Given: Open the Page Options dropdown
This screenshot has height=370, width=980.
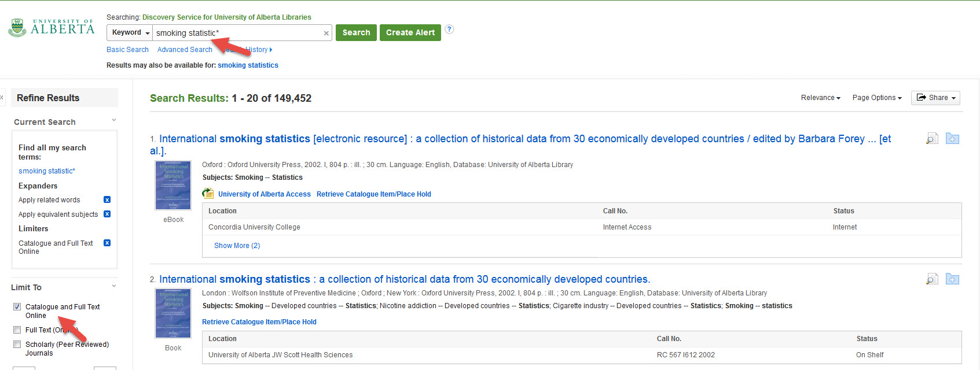Looking at the screenshot, I should (877, 98).
